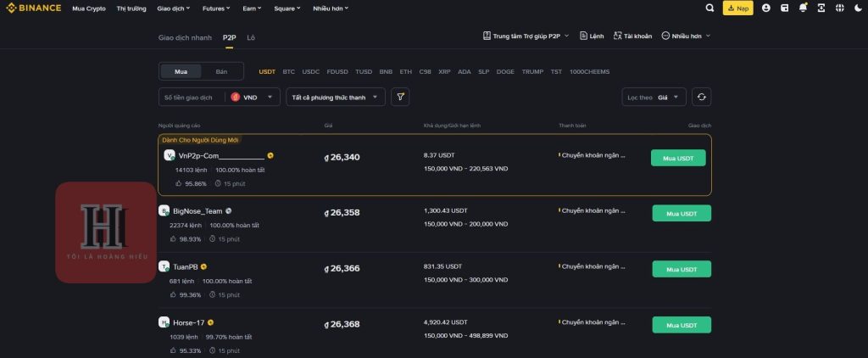This screenshot has width=868, height=358.
Task: Click the Horse-17 avatar icon
Action: 164,322
